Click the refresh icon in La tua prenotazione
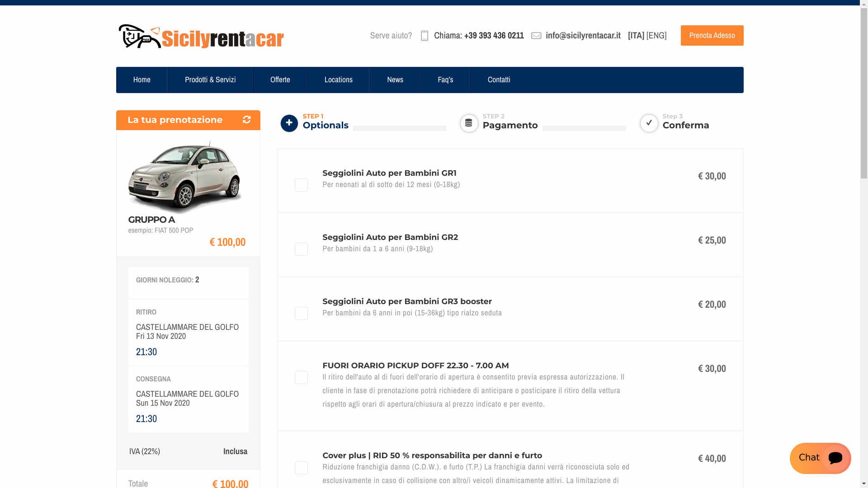868x488 pixels. pyautogui.click(x=247, y=119)
